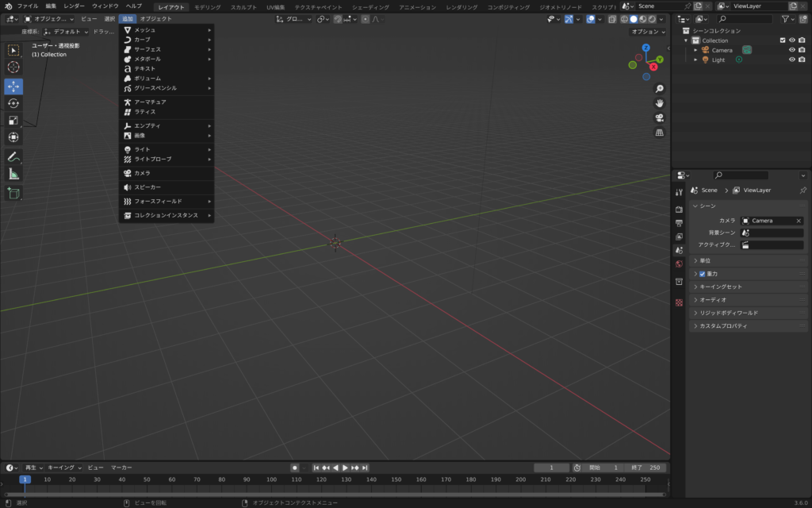This screenshot has width=812, height=508.
Task: Switch to the モデリング workspace tab
Action: (208, 7)
